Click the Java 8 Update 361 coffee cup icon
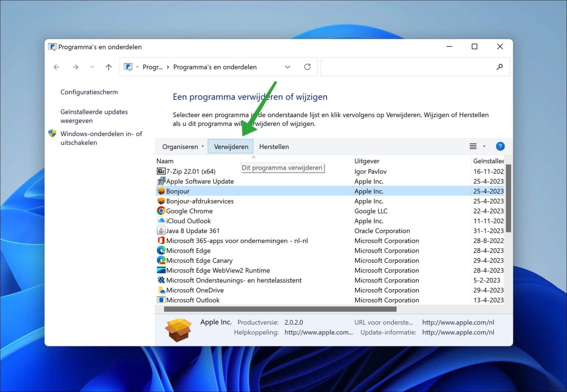567x392 pixels. point(161,230)
